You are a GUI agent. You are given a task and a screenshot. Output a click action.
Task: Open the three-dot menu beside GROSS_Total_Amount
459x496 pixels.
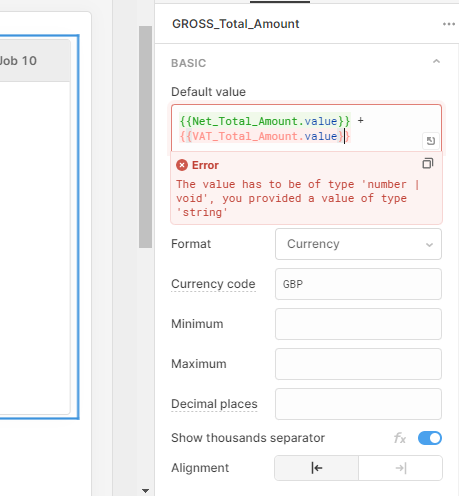coord(449,24)
